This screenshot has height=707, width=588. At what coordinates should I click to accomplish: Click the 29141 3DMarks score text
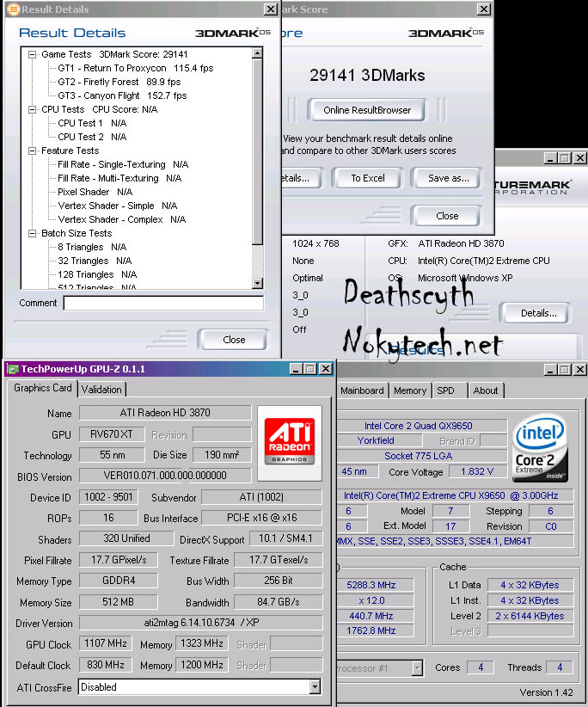[x=367, y=76]
